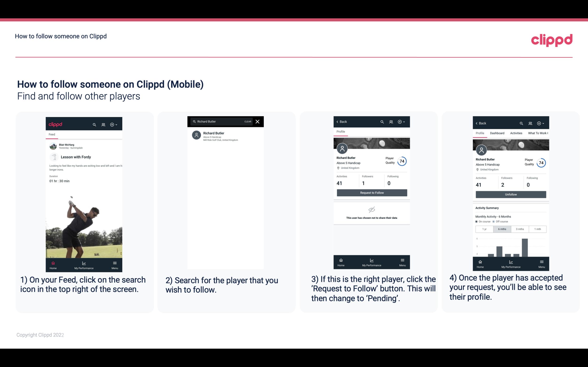Image resolution: width=588 pixels, height=367 pixels.
Task: Click the search icon on Feed screen
Action: click(94, 124)
